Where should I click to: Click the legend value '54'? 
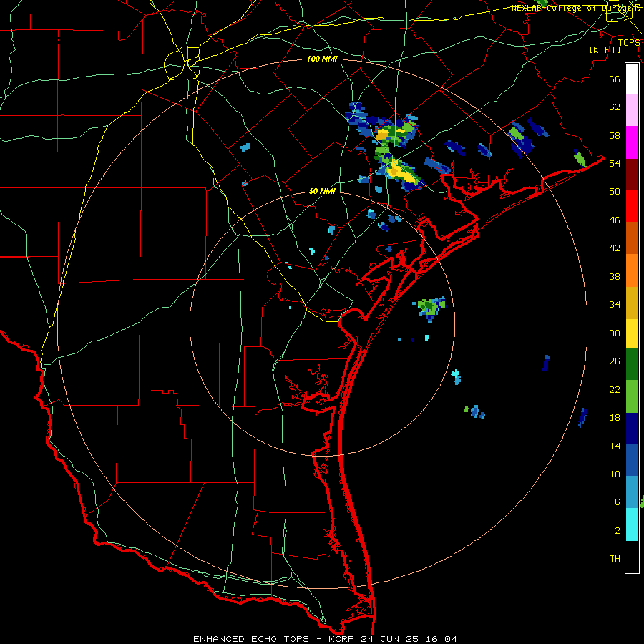point(615,163)
